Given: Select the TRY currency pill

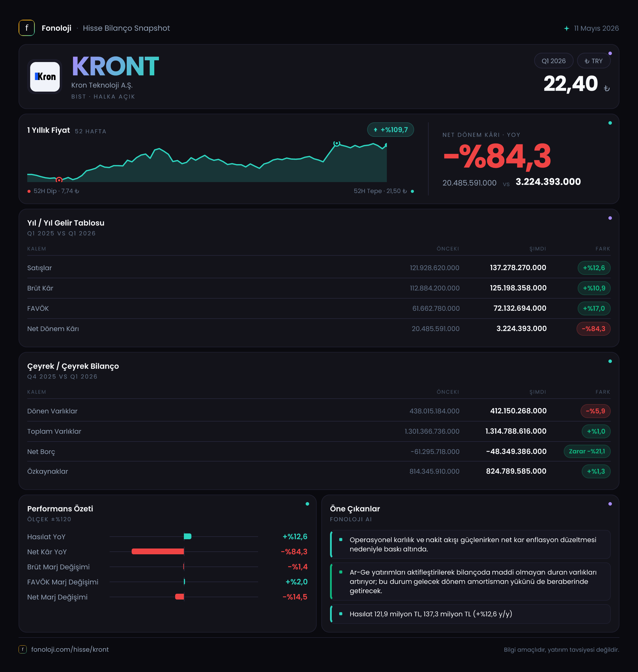Looking at the screenshot, I should (x=593, y=61).
